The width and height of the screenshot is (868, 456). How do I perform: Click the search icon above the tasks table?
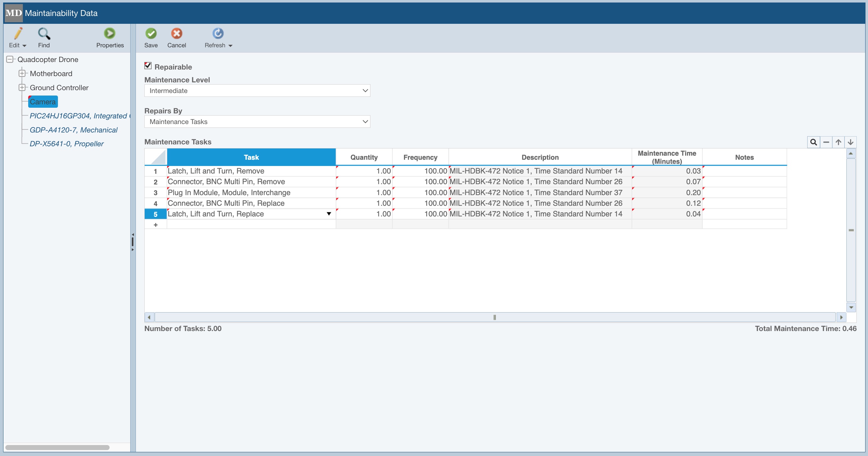coord(814,142)
